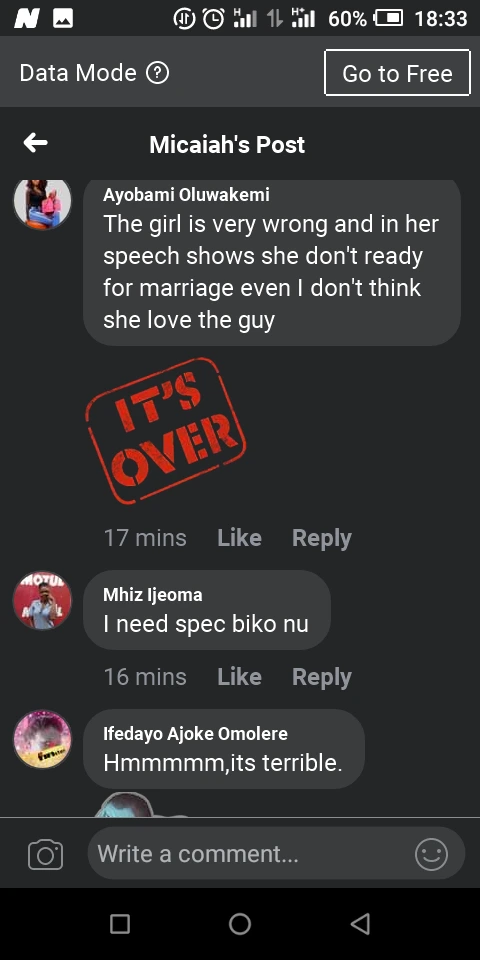The image size is (480, 960).
Task: Open the Data Mode help question icon
Action: point(157,73)
